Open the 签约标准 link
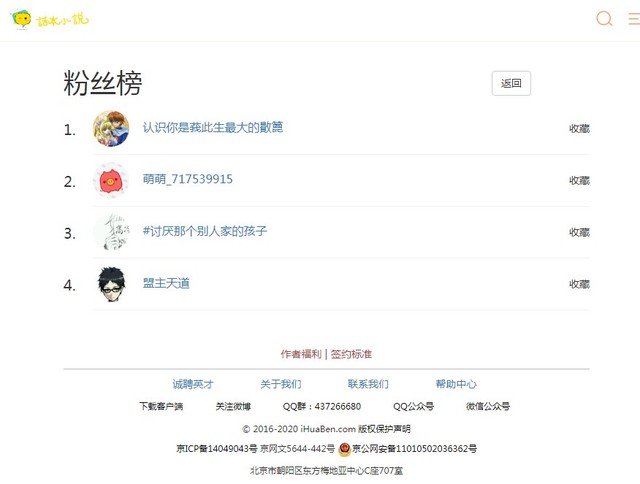Image resolution: width=640 pixels, height=484 pixels. pos(351,354)
